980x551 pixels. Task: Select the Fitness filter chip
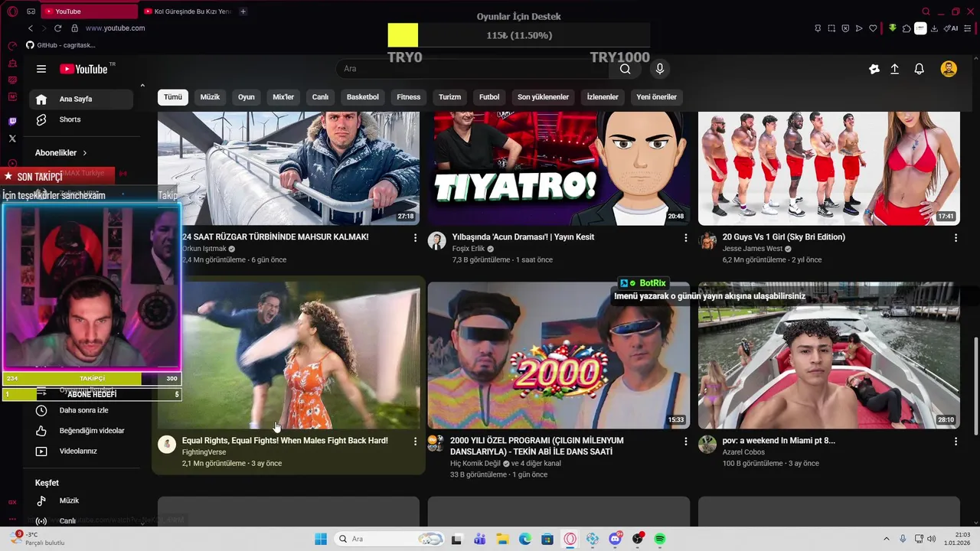(409, 97)
